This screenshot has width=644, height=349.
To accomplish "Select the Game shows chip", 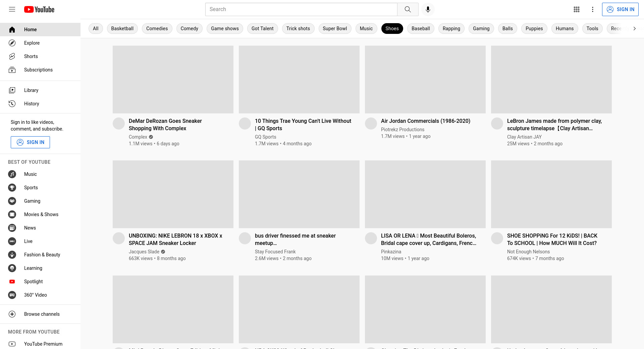I will 225,29.
